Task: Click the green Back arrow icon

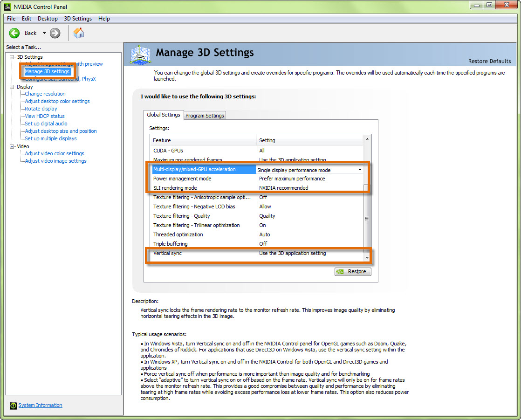Action: click(x=14, y=33)
